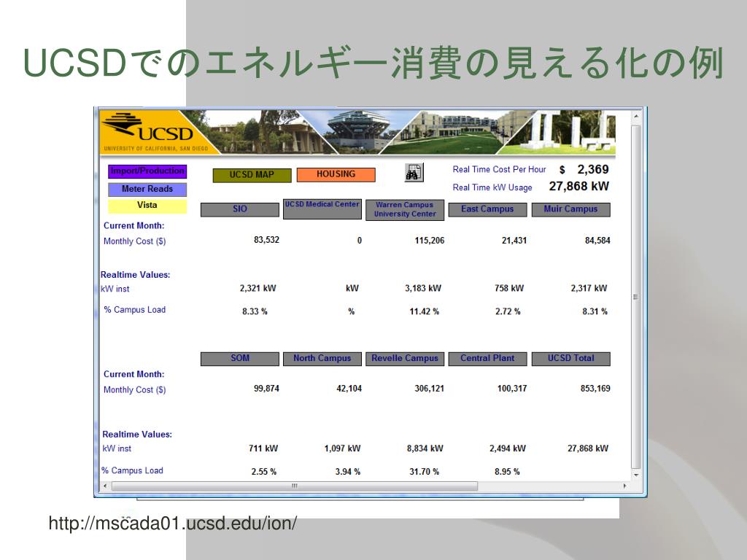Image resolution: width=747 pixels, height=560 pixels.
Task: Click the horizontal scrollbar right arrow
Action: [625, 486]
